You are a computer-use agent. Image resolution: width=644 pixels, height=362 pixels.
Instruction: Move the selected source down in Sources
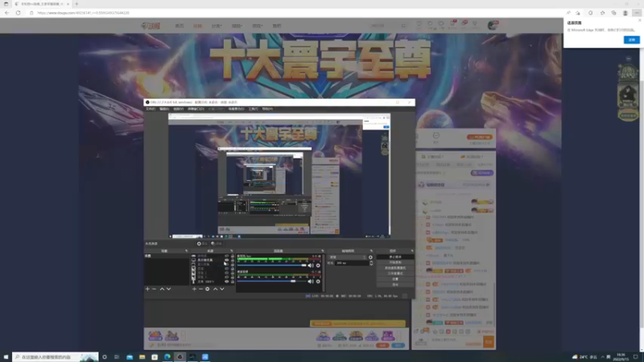point(222,289)
